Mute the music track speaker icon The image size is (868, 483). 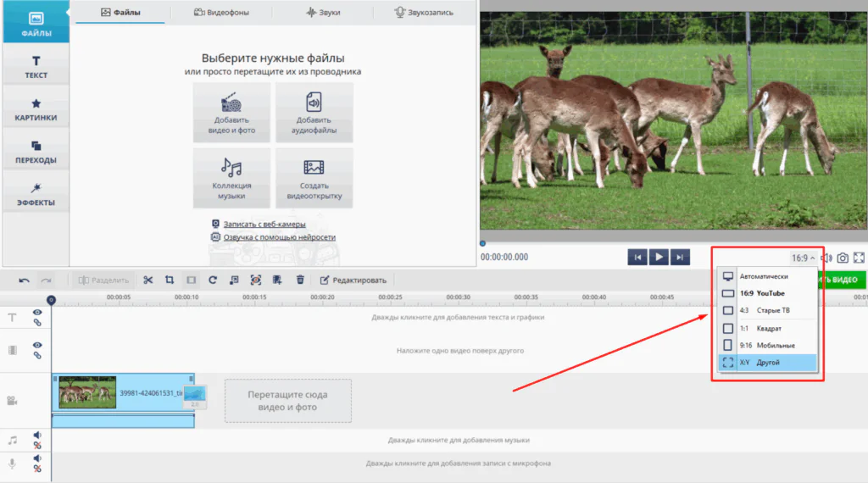[x=37, y=436]
